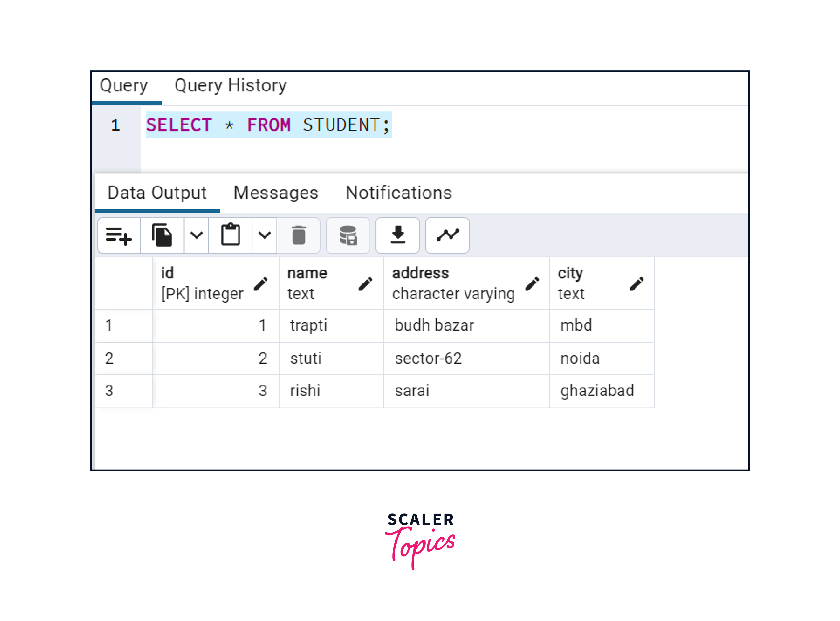This screenshot has height=621, width=840.
Task: Click the Add row icon
Action: 119,236
